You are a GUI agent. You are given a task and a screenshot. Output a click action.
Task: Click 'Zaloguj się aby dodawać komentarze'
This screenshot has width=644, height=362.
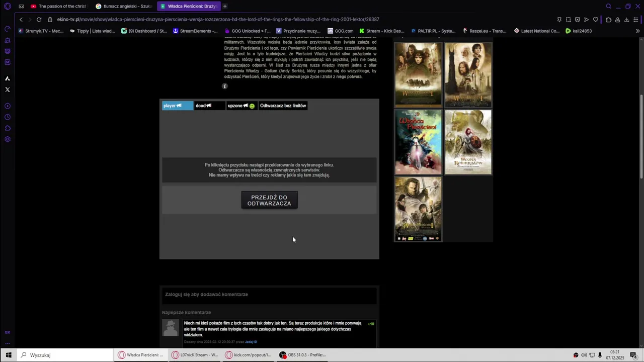coord(206,294)
